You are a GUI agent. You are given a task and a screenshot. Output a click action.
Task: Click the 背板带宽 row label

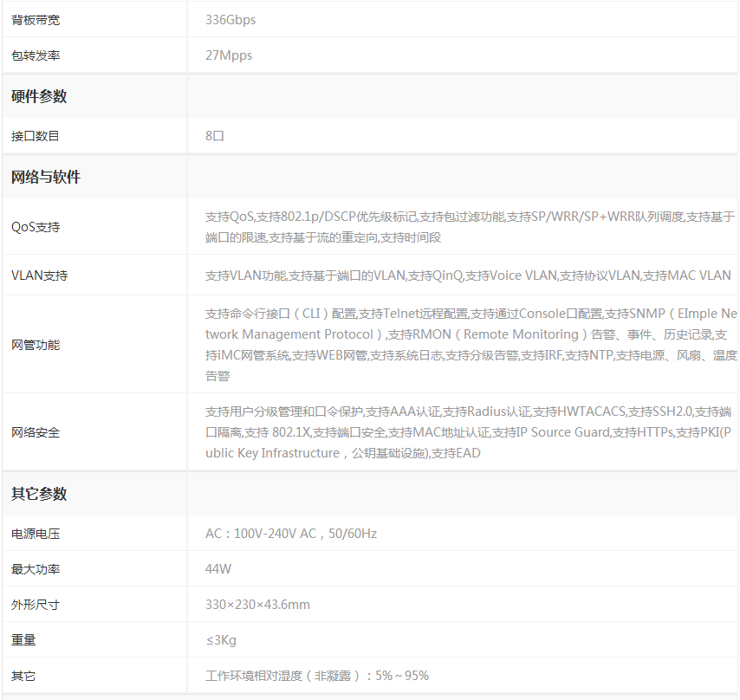tap(36, 19)
